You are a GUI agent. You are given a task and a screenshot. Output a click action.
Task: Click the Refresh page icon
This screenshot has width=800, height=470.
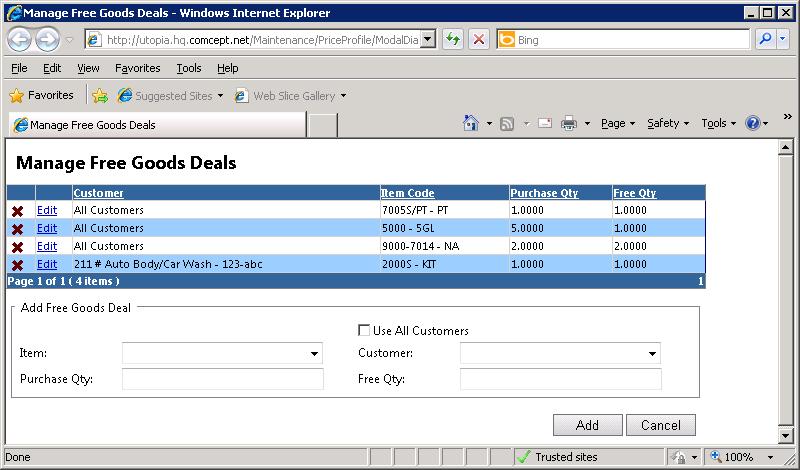tap(453, 40)
